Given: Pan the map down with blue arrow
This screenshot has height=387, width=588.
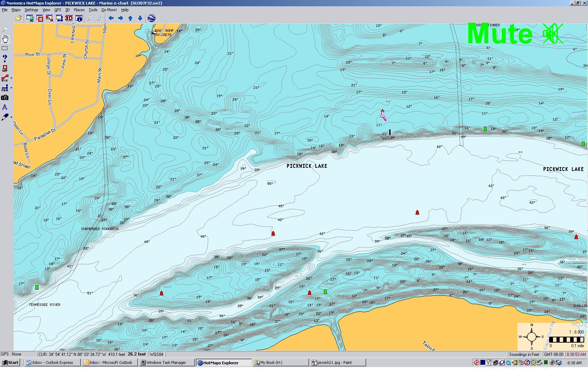Looking at the screenshot, I should (140, 18).
